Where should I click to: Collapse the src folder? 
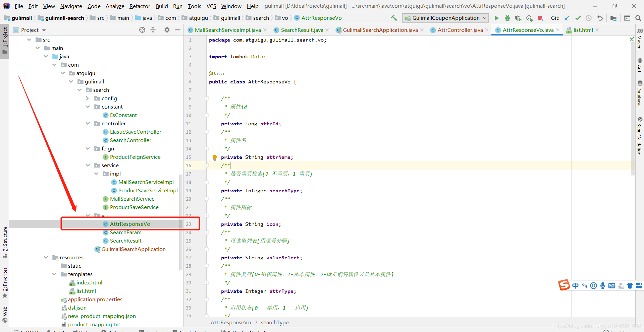29,40
